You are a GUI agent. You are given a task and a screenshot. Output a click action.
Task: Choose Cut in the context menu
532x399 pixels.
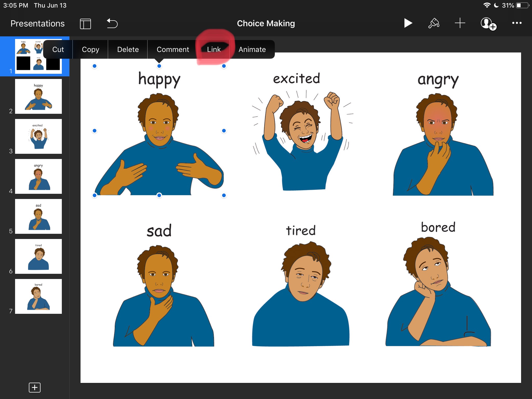click(x=58, y=49)
